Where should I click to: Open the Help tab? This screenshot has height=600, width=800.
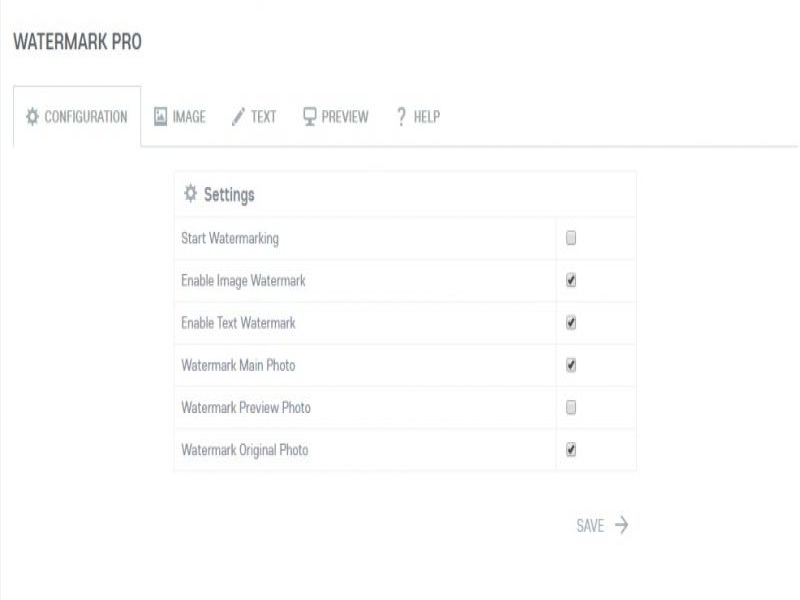click(427, 117)
